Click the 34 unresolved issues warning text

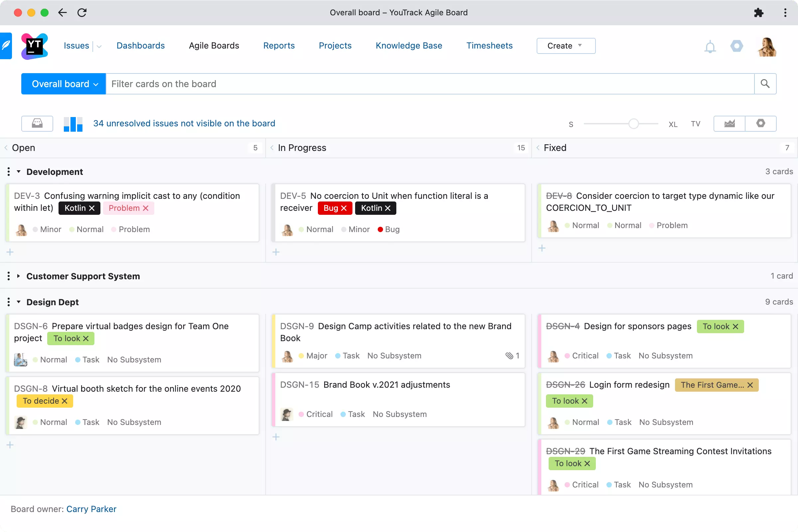(184, 123)
